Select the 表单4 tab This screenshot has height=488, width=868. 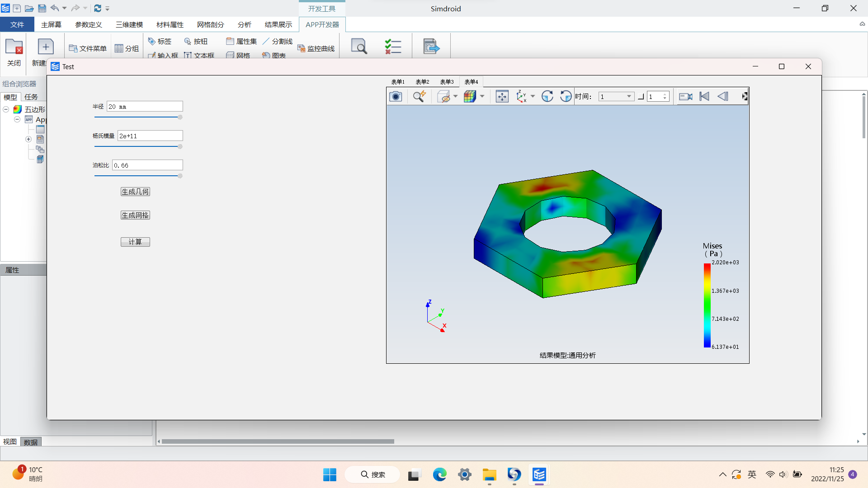click(x=471, y=82)
